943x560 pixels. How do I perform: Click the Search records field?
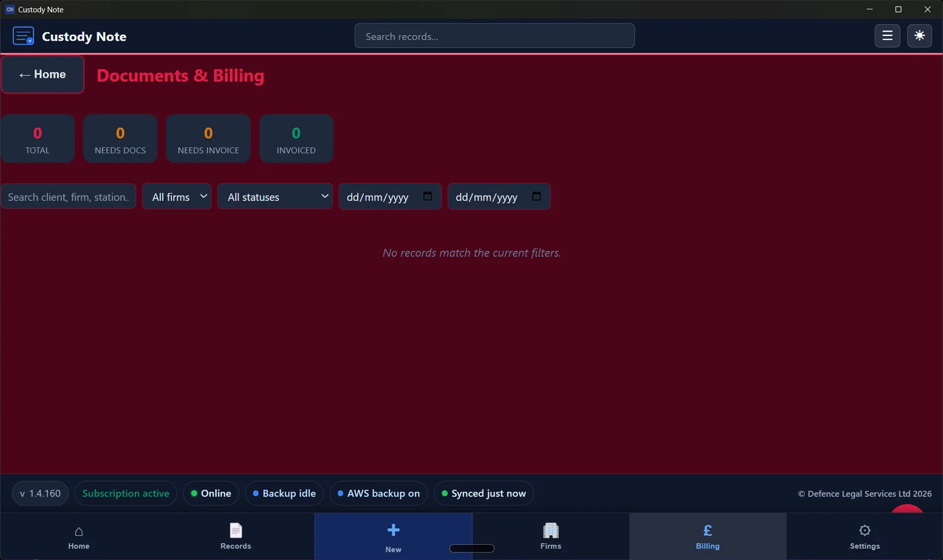(x=494, y=36)
